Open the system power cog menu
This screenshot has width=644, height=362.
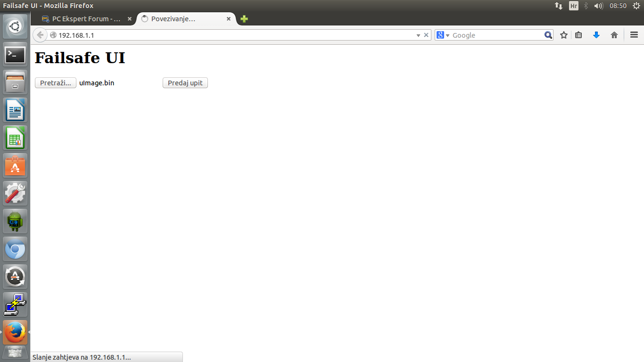click(x=636, y=6)
